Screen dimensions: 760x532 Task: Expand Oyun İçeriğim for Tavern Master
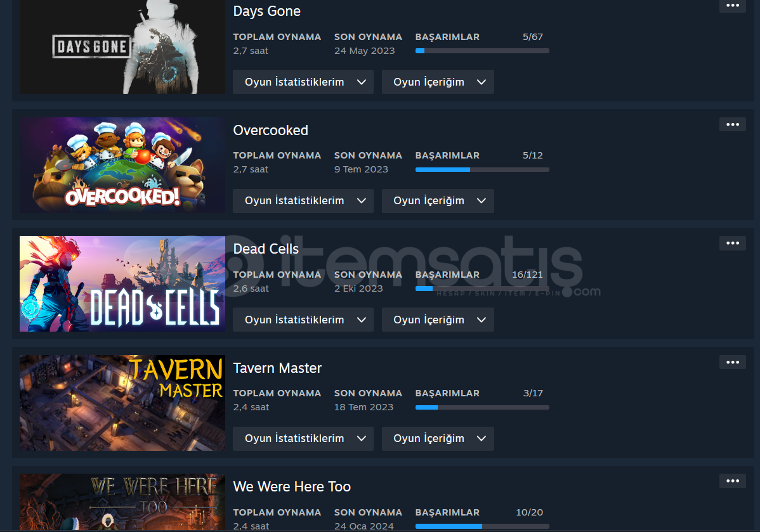point(438,439)
